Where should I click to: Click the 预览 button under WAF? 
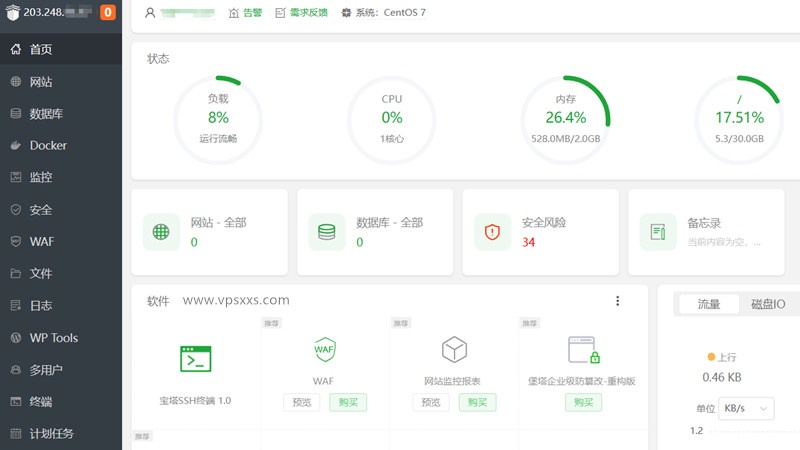pos(302,403)
